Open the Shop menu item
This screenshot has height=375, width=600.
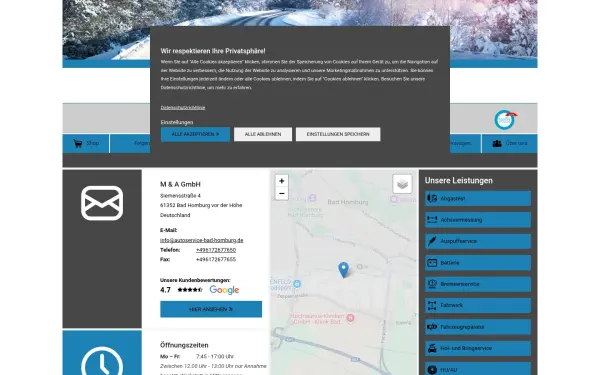click(x=86, y=143)
